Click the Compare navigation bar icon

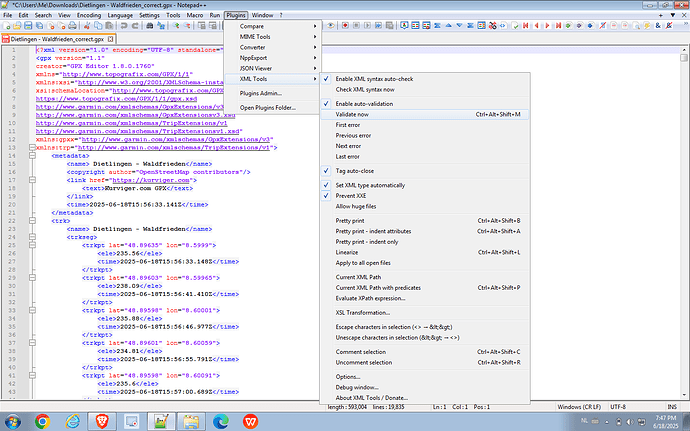click(x=481, y=26)
